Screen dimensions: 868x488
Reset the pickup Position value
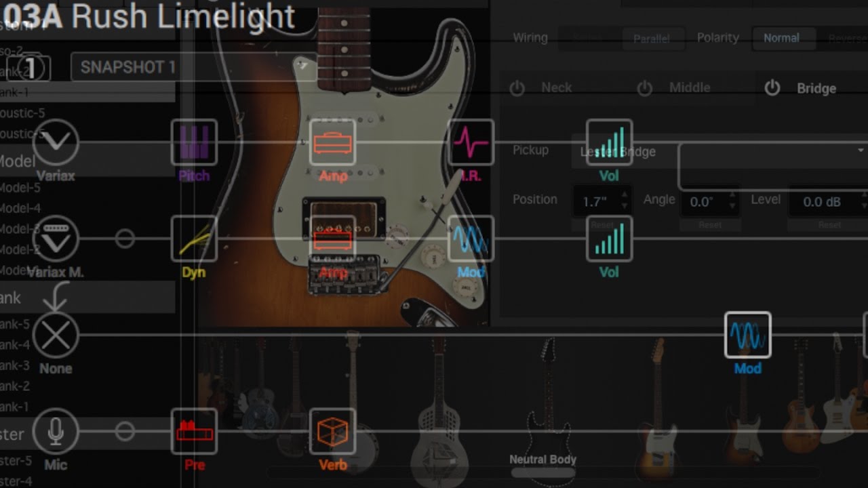click(x=602, y=224)
